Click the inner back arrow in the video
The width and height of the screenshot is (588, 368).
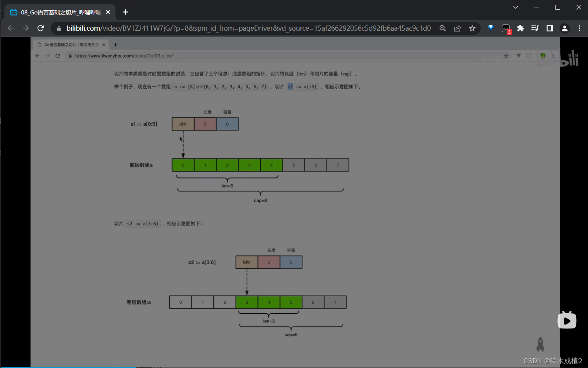click(x=37, y=56)
